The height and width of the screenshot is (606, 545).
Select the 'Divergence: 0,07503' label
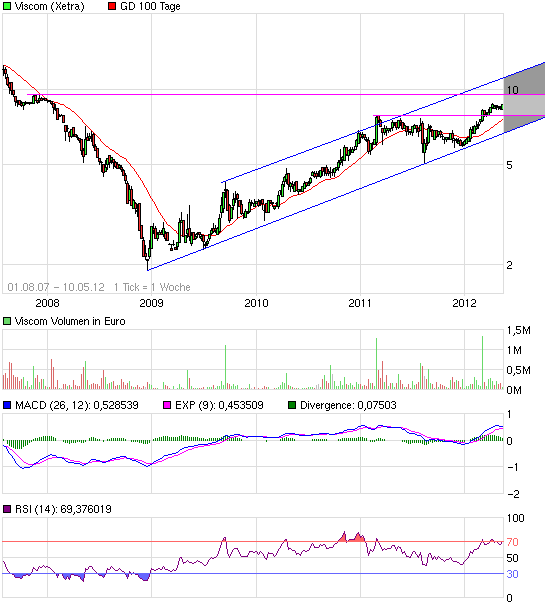click(x=348, y=405)
